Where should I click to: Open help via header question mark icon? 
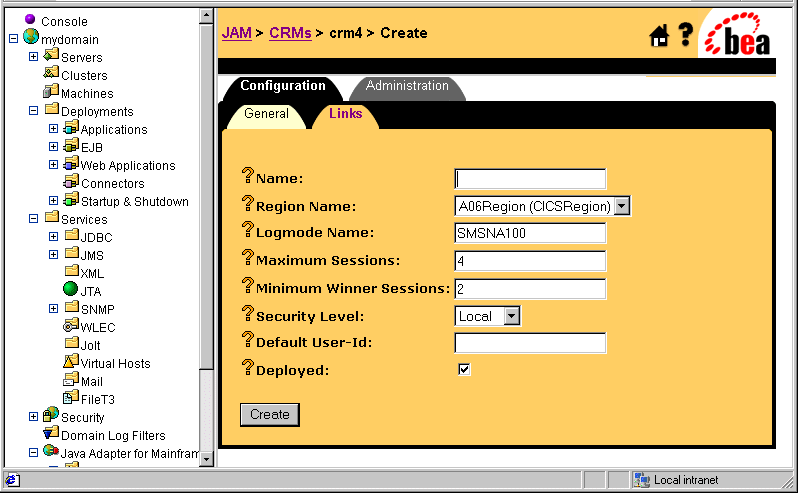(686, 35)
